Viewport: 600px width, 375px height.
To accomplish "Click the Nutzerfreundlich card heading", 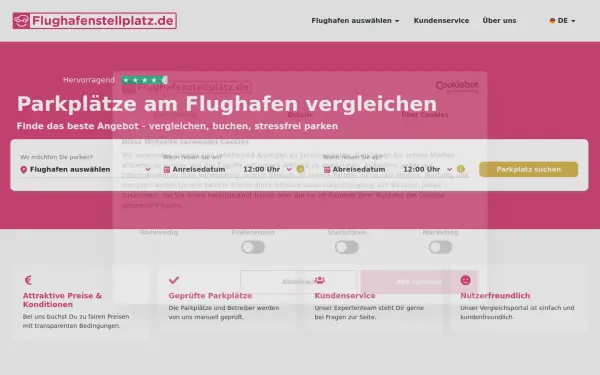I will coord(495,296).
